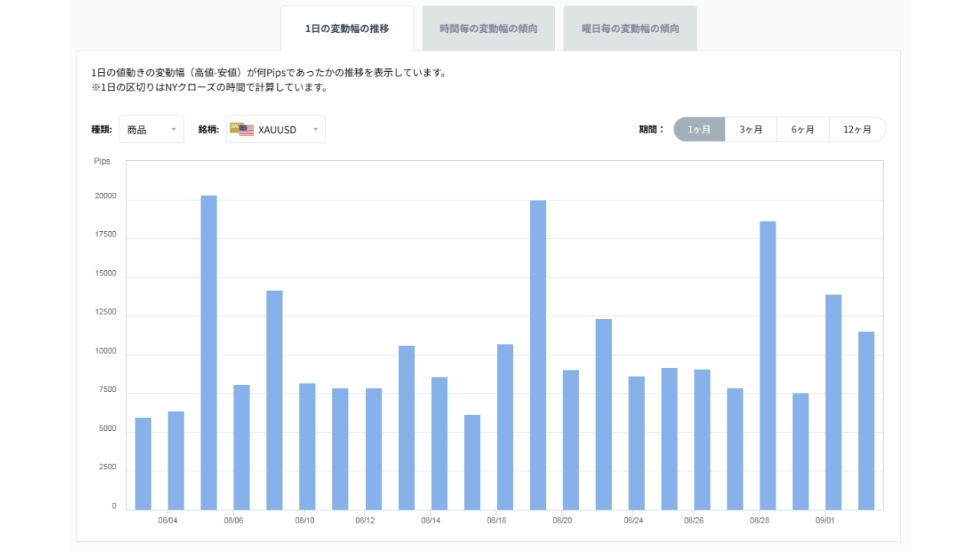Click the NYクローズ note text line
The image size is (980, 551).
coord(209,87)
